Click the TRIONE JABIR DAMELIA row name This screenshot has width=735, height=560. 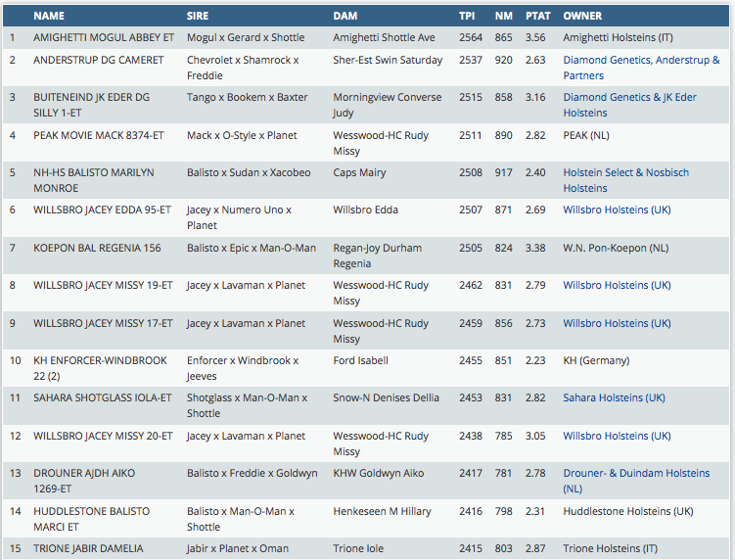point(88,548)
